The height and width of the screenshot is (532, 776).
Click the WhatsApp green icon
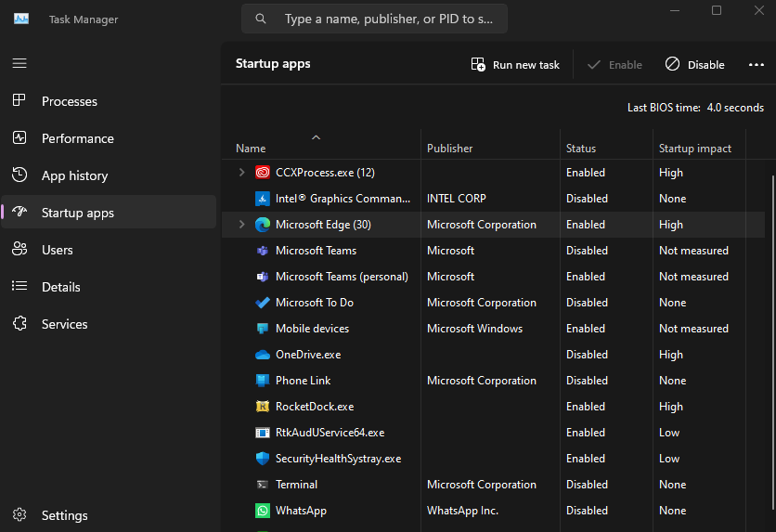coord(263,511)
